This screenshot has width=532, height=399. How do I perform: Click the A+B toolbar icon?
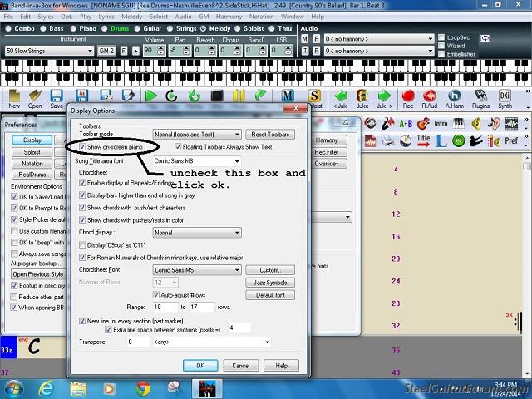[x=406, y=124]
